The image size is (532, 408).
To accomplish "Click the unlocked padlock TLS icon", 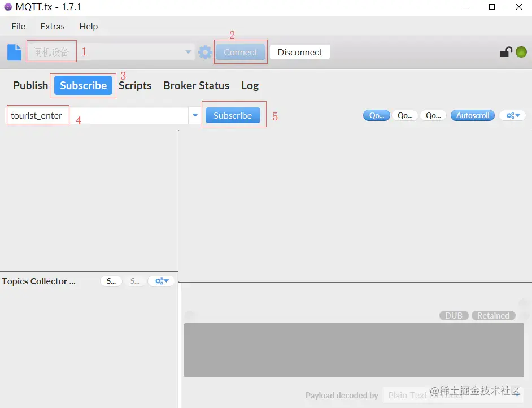I will 505,52.
